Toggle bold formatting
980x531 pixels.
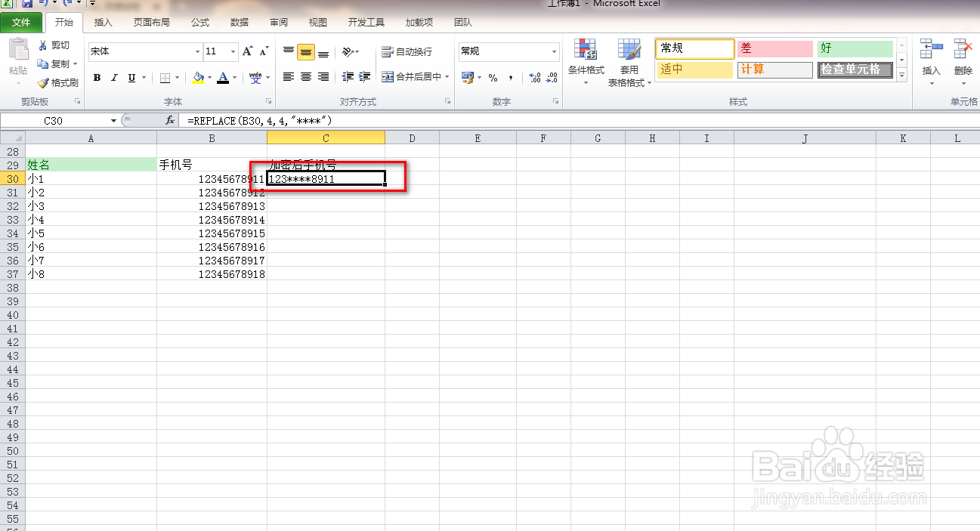click(x=97, y=77)
